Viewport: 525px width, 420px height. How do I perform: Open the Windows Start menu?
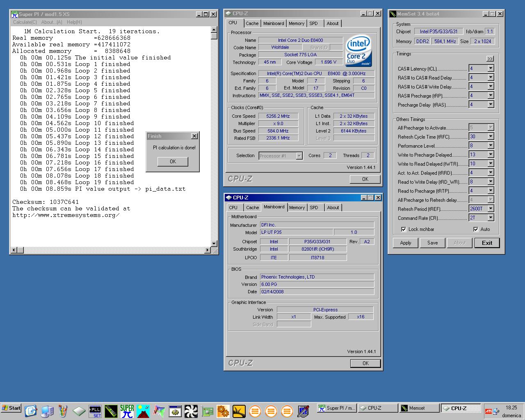(x=11, y=408)
